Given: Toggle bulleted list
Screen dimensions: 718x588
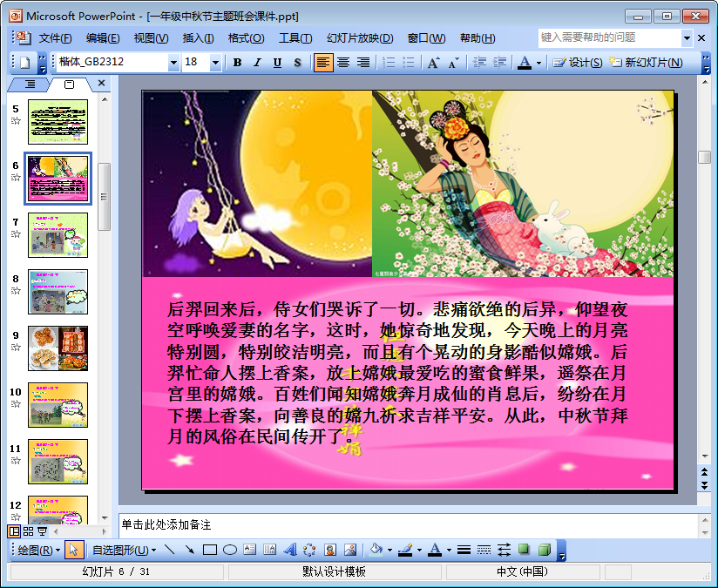Looking at the screenshot, I should 409,62.
